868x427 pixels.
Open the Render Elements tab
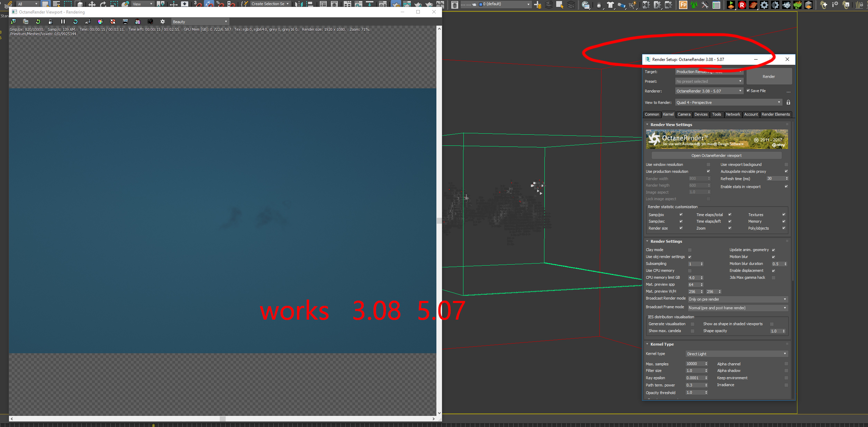(775, 114)
